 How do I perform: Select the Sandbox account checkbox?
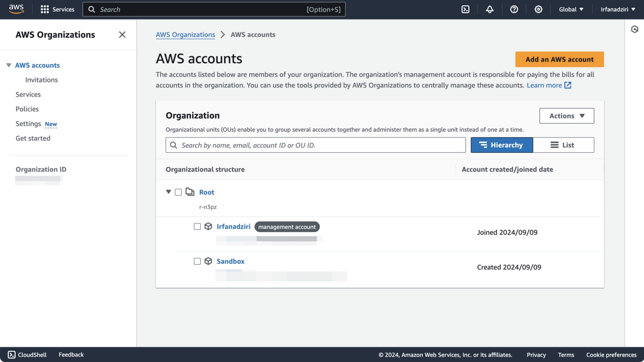coord(197,261)
